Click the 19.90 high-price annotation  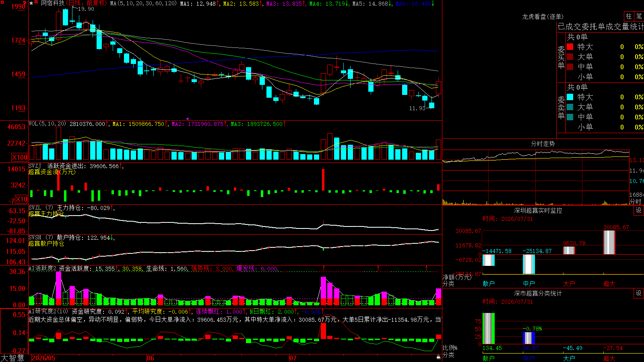coord(86,9)
